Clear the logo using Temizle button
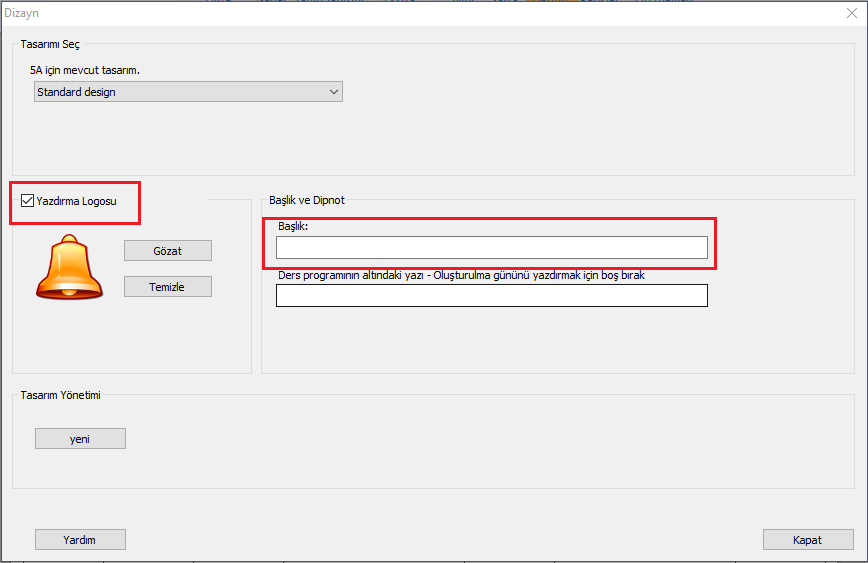 [168, 287]
